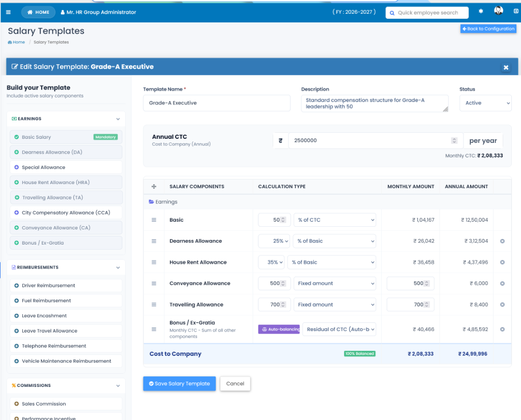Add Leave Travel Allowance component
The height and width of the screenshot is (420, 521).
pos(66,331)
